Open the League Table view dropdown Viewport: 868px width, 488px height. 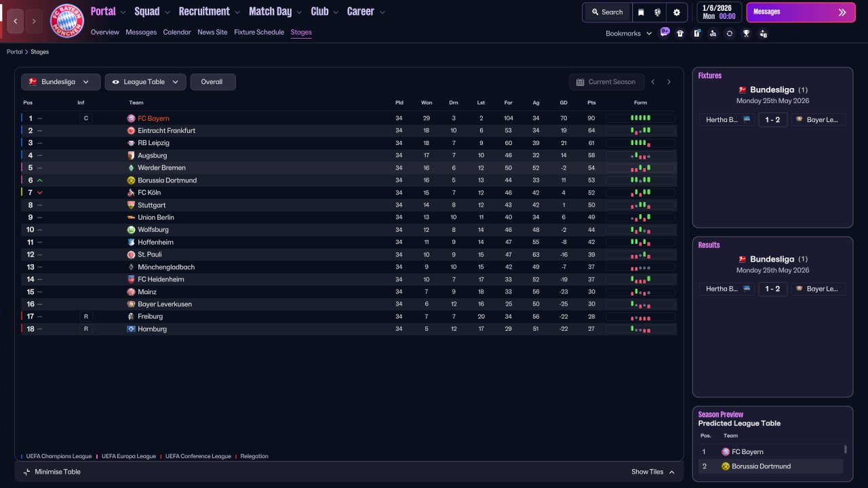pyautogui.click(x=145, y=82)
